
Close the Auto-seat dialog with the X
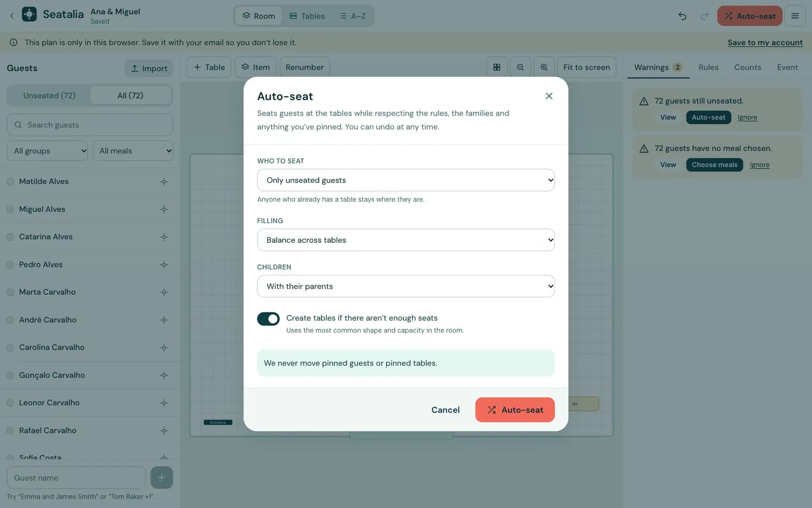[x=549, y=96]
